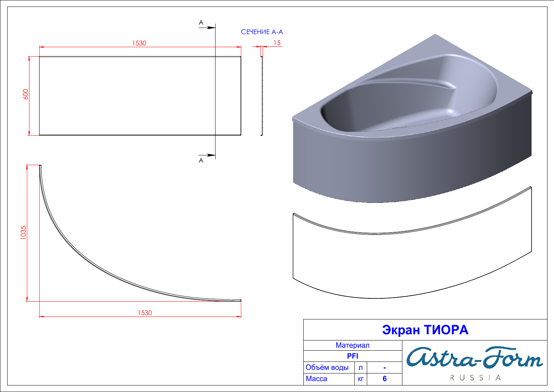Screen dimensions: 554x392
Task: Click the 600 height dimension value
Action: (x=25, y=94)
